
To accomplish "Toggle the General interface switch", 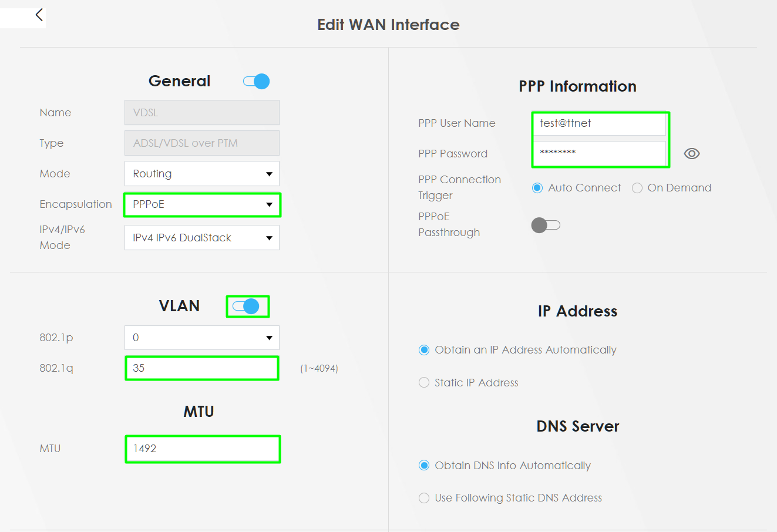I will 257,81.
